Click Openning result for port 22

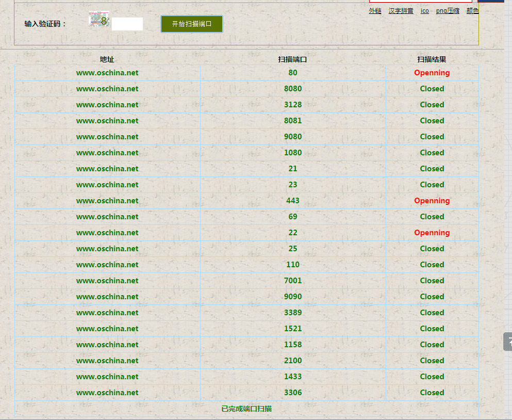tap(432, 233)
